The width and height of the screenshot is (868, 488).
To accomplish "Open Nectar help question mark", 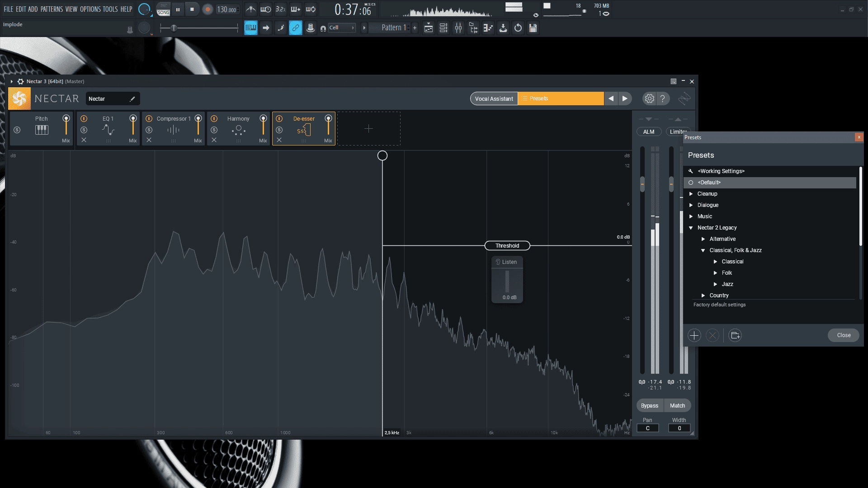I will (x=663, y=99).
